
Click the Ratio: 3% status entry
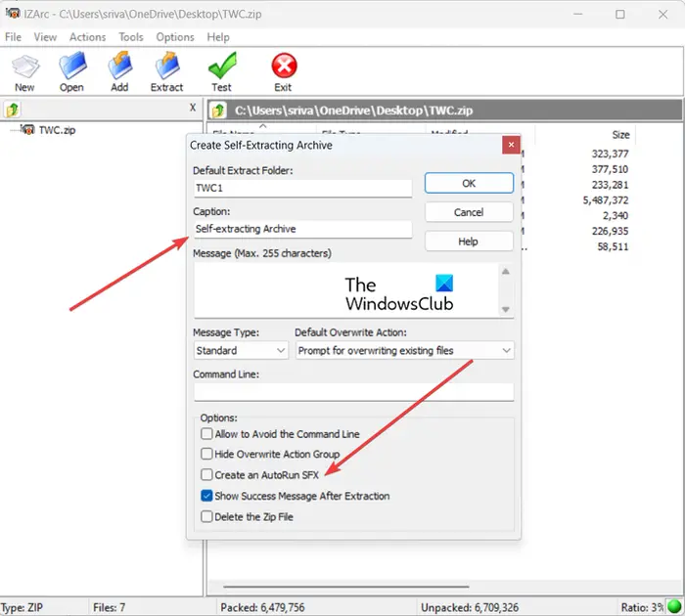pyautogui.click(x=642, y=608)
